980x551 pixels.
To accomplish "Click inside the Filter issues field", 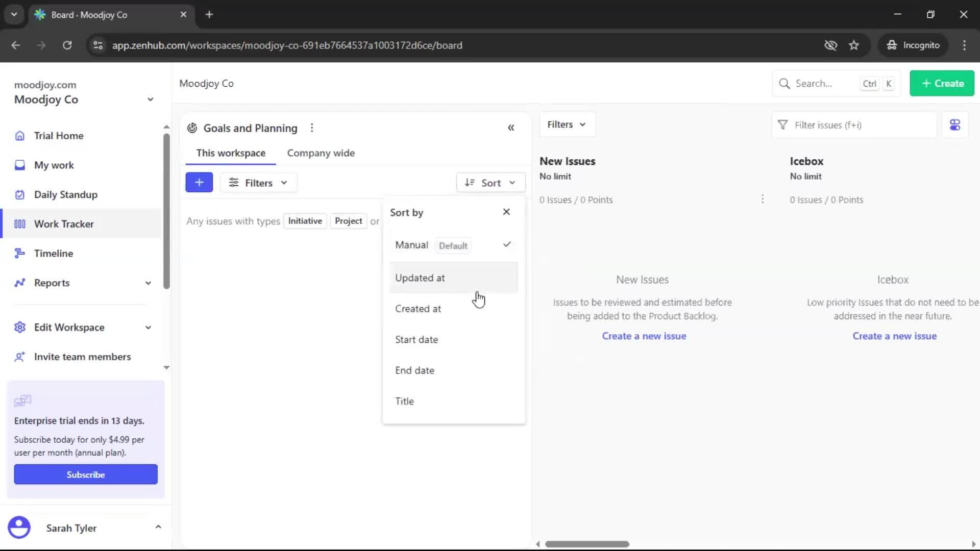I will (853, 124).
